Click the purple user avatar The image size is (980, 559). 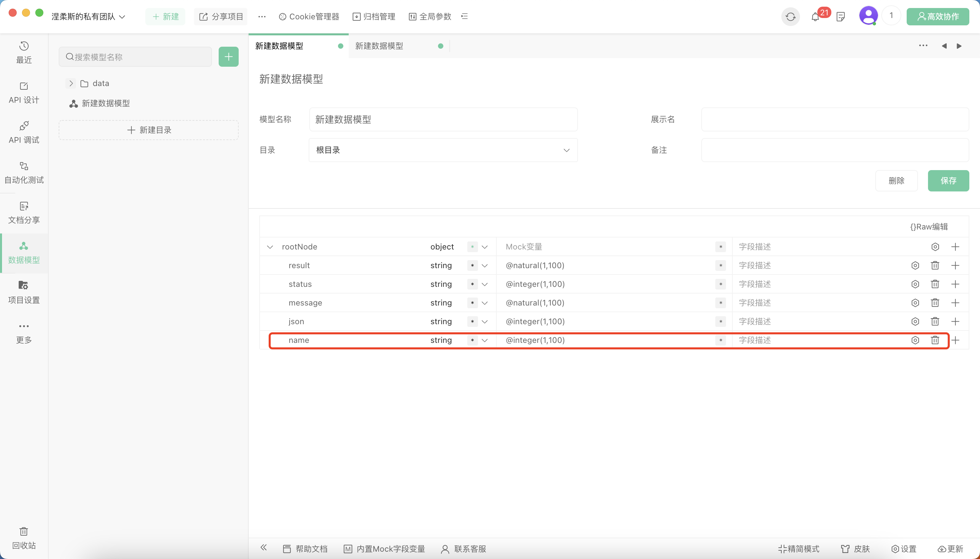pyautogui.click(x=868, y=16)
